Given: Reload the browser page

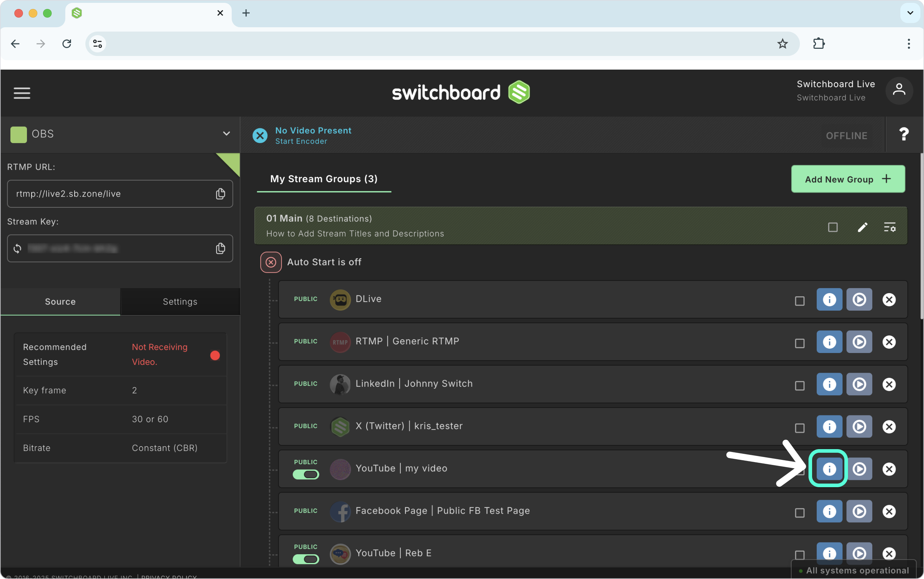Looking at the screenshot, I should point(67,44).
